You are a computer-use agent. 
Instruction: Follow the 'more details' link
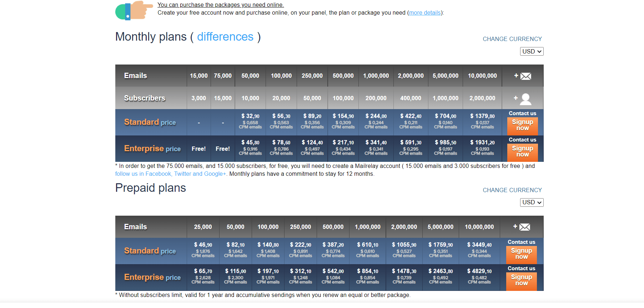tap(425, 13)
